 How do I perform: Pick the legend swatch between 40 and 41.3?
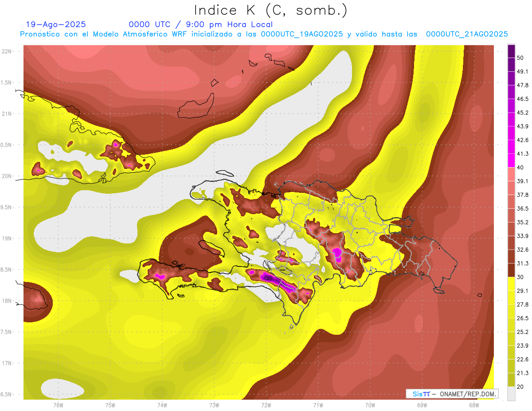[511, 160]
